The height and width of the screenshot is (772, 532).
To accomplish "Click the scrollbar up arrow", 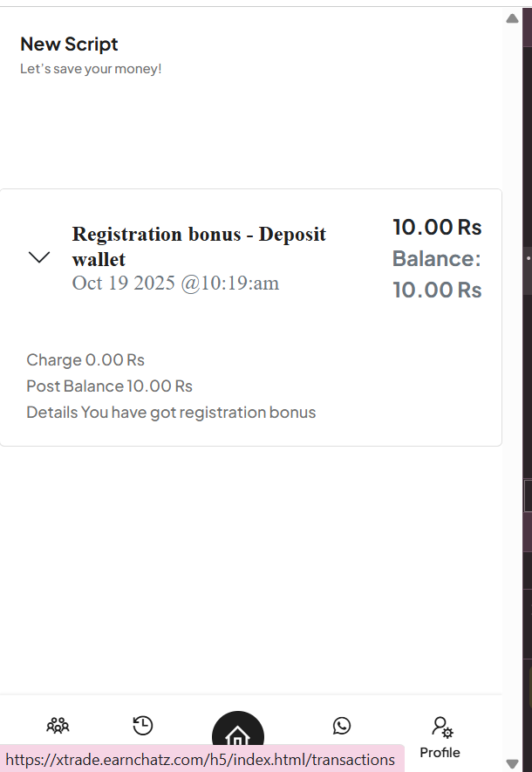I will [512, 19].
